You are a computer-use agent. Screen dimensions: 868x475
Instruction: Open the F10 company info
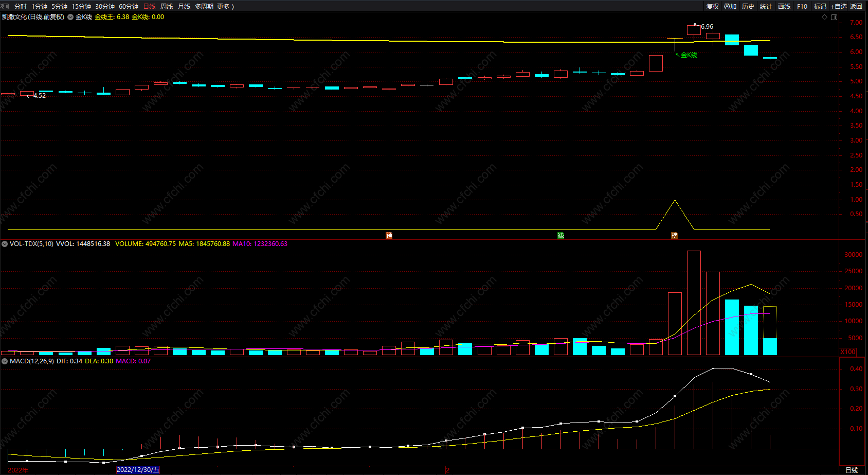(802, 7)
